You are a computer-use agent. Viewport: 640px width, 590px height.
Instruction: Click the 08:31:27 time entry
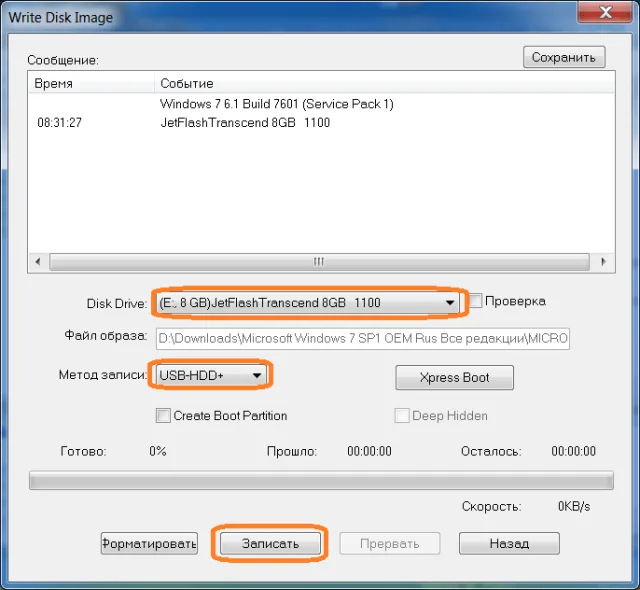60,122
